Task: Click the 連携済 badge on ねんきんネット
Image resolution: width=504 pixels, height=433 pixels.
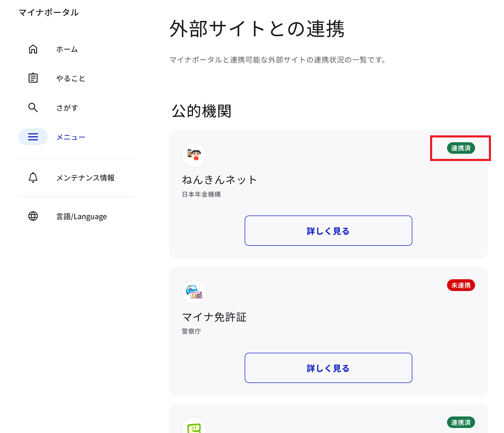Action: 461,148
